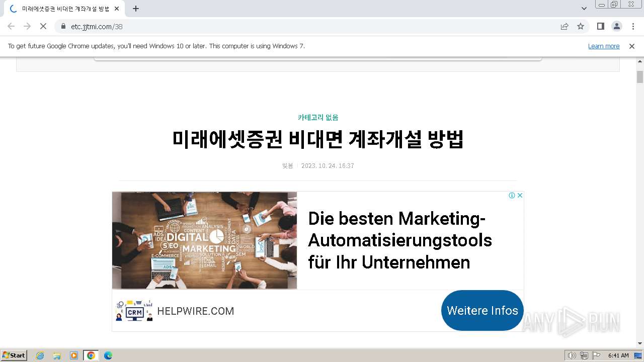Open File Explorer from taskbar
The height and width of the screenshot is (362, 644).
(x=57, y=355)
